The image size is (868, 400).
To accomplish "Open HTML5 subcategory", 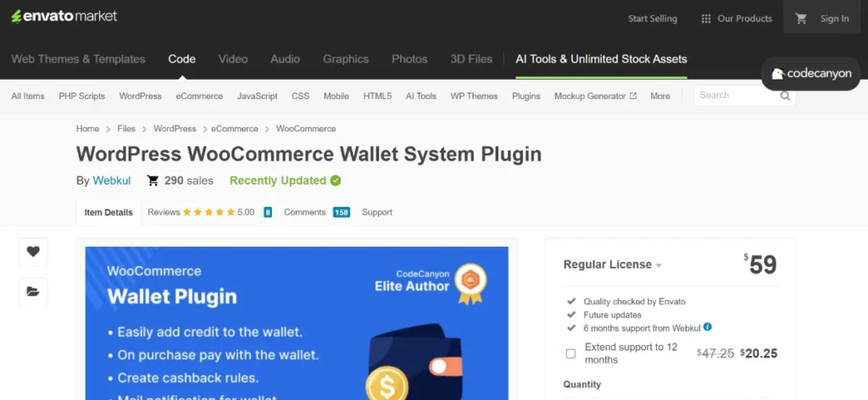I will [x=377, y=96].
